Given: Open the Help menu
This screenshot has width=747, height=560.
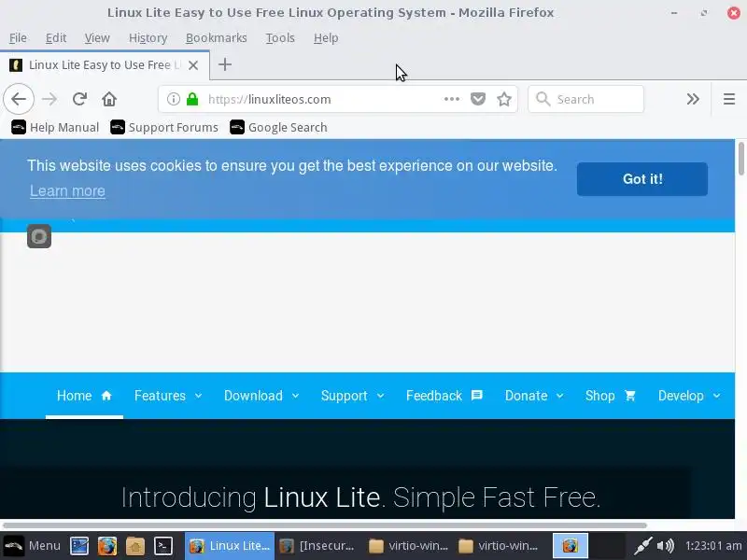Looking at the screenshot, I should (326, 37).
